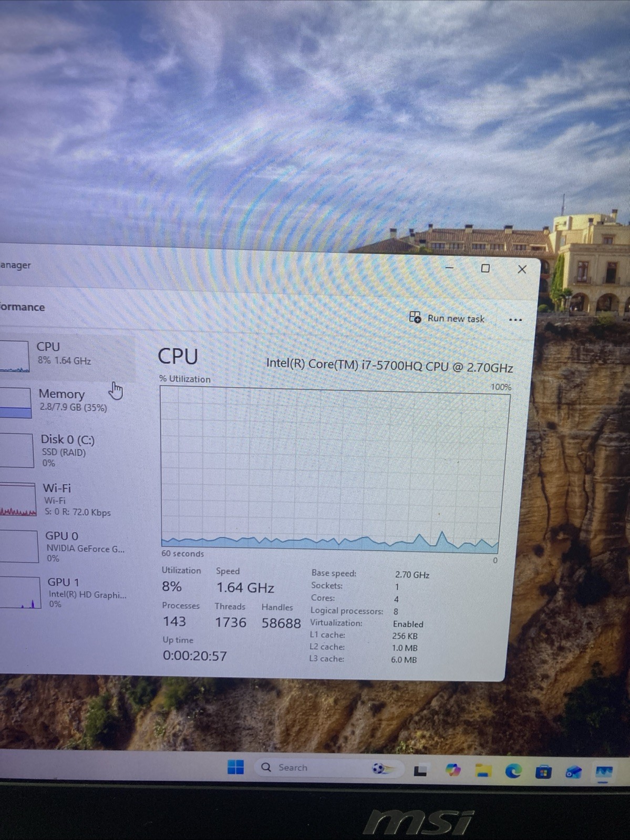Screen dimensions: 630x840
Task: Open Microsoft Store from the taskbar
Action: click(x=543, y=772)
